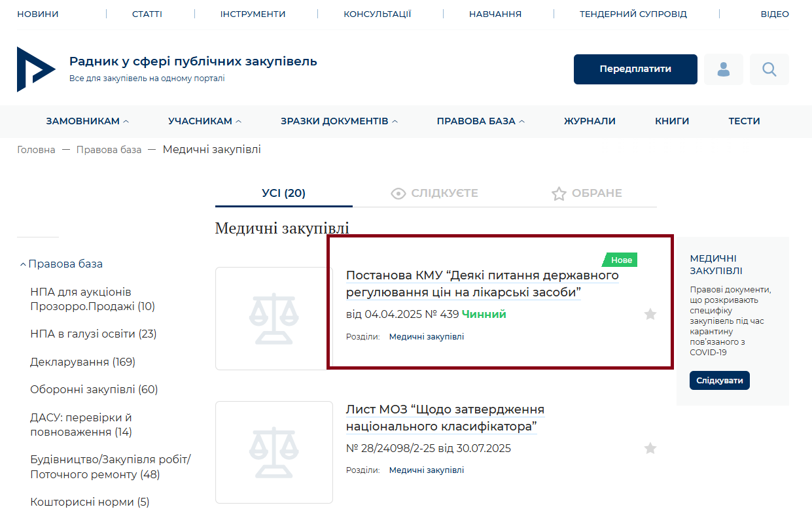Screen dimensions: 812x524
Task: Star the Лист МОЗ document as favorite
Action: click(x=650, y=448)
